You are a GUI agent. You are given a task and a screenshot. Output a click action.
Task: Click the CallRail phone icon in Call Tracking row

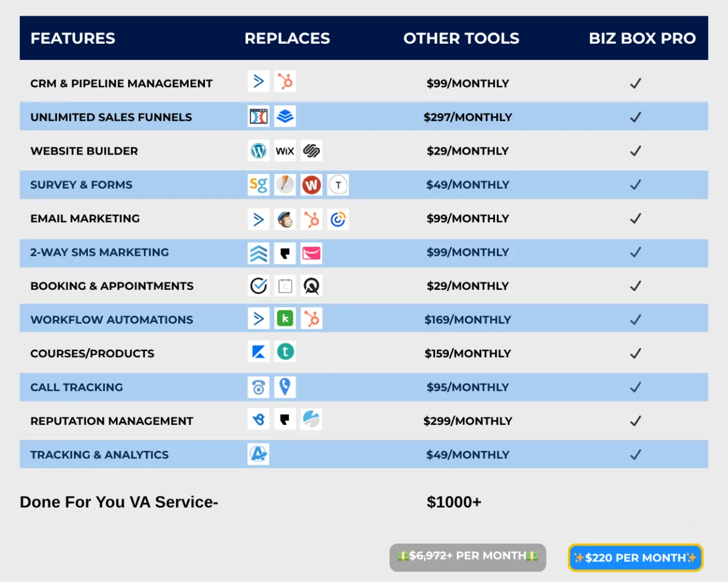tap(258, 387)
